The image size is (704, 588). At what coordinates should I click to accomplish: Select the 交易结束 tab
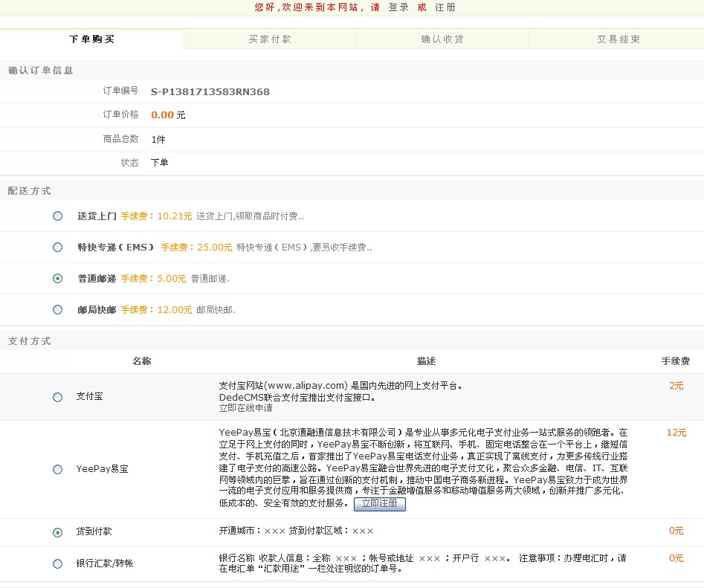(618, 39)
